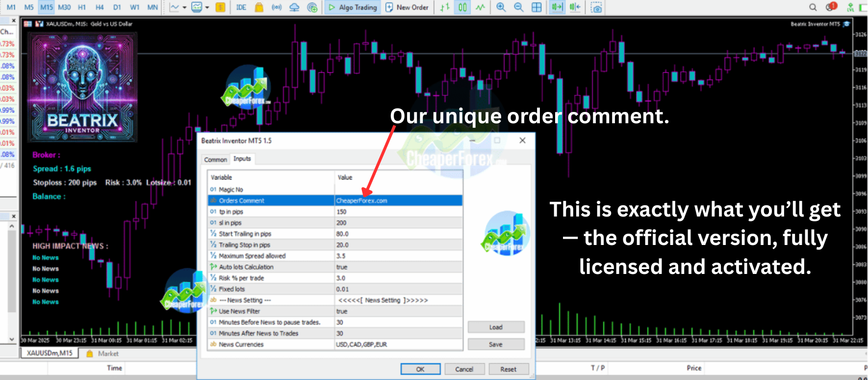The width and height of the screenshot is (868, 380).
Task: Take a chart screenshot with camera icon
Action: point(596,7)
